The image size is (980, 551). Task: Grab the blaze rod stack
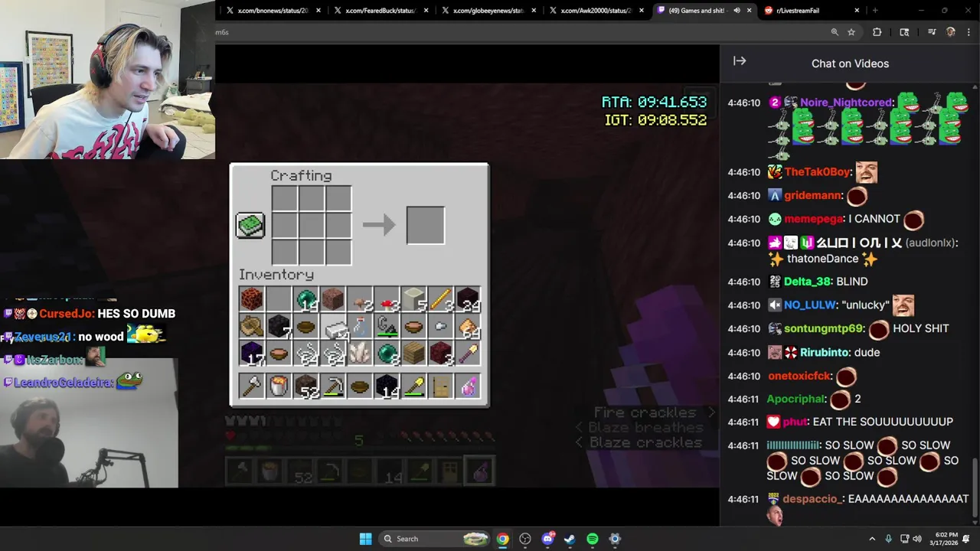[441, 298]
